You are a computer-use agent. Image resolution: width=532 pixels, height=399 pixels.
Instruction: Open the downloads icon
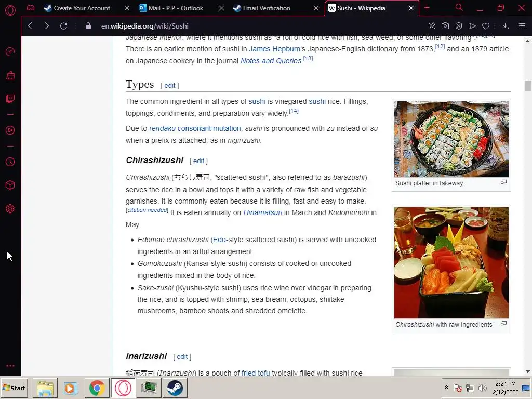(505, 26)
